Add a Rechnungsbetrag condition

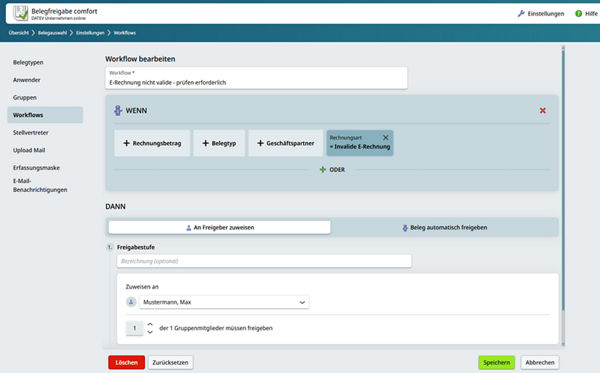[x=152, y=143]
